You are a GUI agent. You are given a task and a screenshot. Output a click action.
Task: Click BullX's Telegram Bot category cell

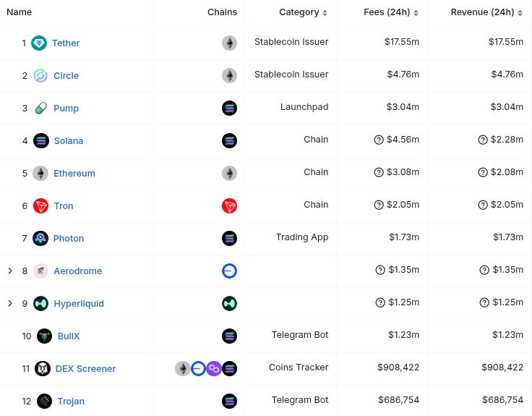pos(300,335)
